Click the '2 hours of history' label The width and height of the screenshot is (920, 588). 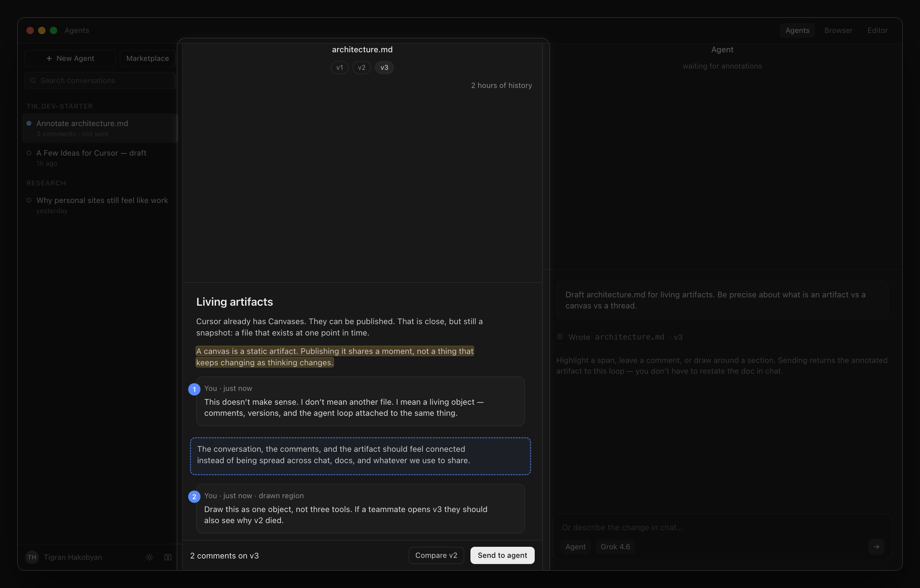pos(501,85)
